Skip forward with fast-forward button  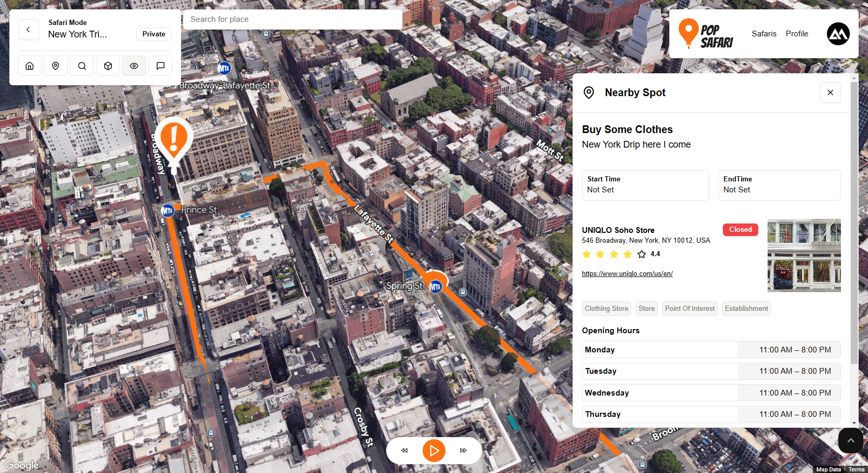[x=463, y=451]
